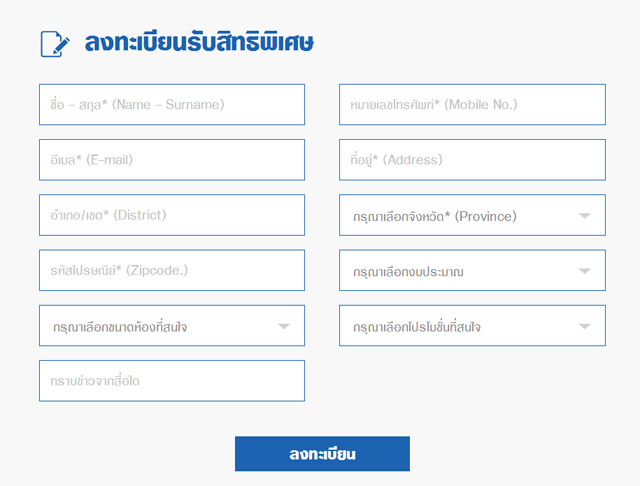Screen dimensions: 640x486
Task: Click the budget dropdown arrow
Action: pos(584,271)
